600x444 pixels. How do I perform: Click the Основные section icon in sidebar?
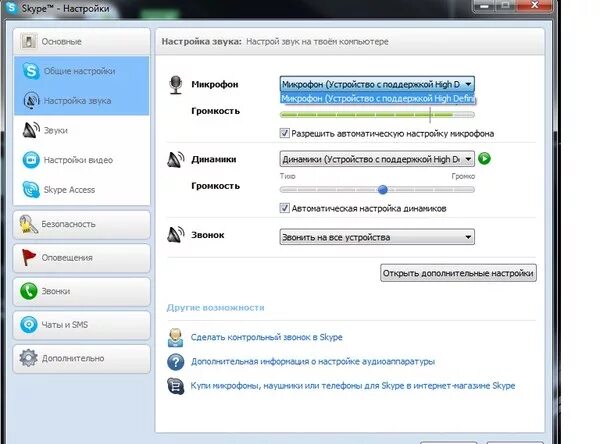pos(29,41)
